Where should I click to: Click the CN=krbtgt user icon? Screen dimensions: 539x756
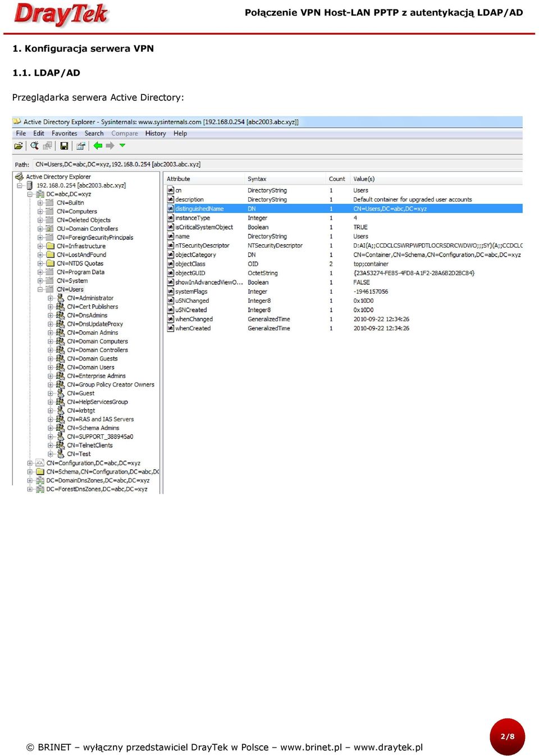coord(60,411)
